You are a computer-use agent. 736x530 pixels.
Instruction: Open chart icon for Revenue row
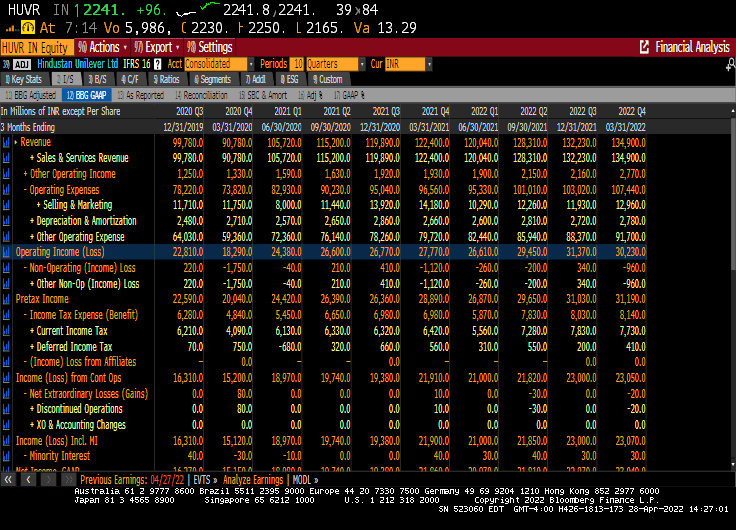pos(6,142)
